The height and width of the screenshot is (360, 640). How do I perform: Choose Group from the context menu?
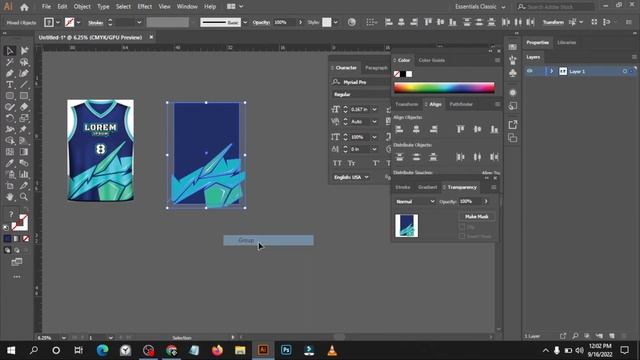pyautogui.click(x=269, y=240)
